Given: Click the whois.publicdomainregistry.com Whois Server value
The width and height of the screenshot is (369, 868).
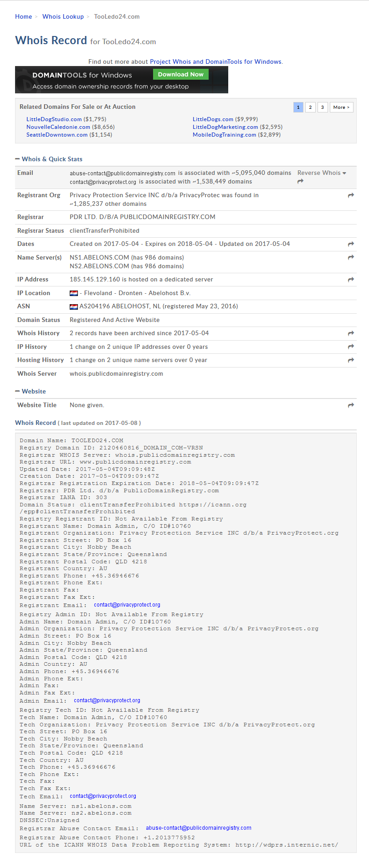Looking at the screenshot, I should [x=116, y=374].
